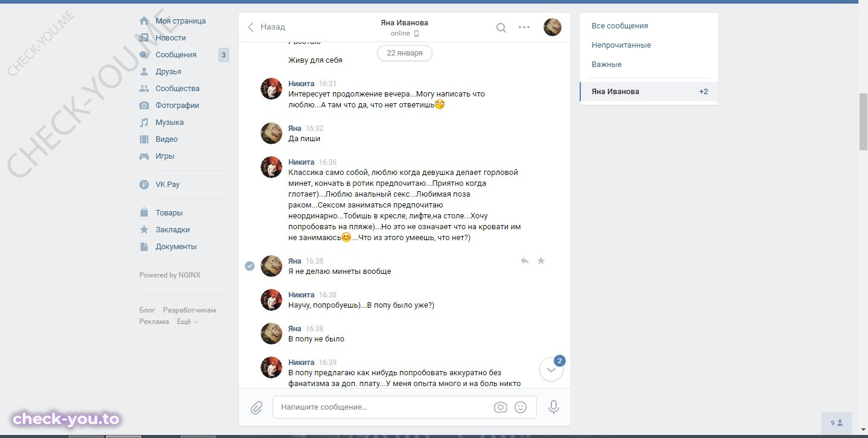The width and height of the screenshot is (868, 438).
Task: Click the unread counter 3 badge
Action: (x=224, y=55)
